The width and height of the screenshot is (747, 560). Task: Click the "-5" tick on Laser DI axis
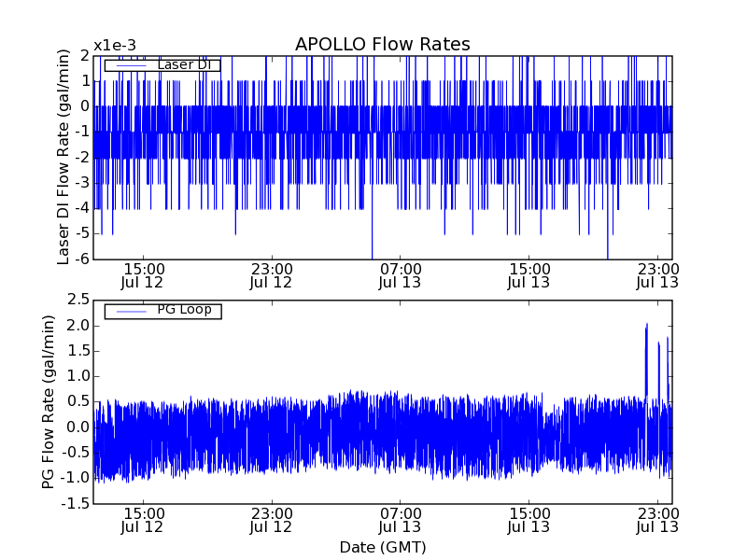82,233
